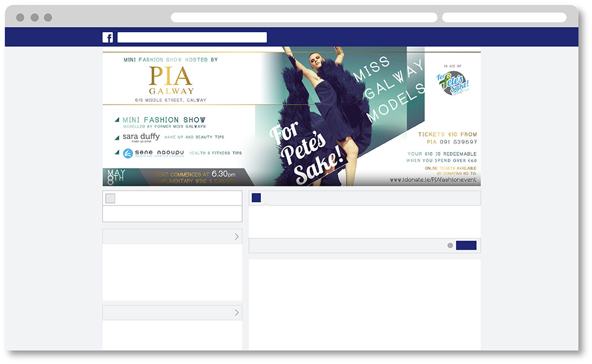Image resolution: width=592 pixels, height=364 pixels.
Task: Click the idonate.ie/PIAfashionevent web address text
Action: [x=432, y=180]
